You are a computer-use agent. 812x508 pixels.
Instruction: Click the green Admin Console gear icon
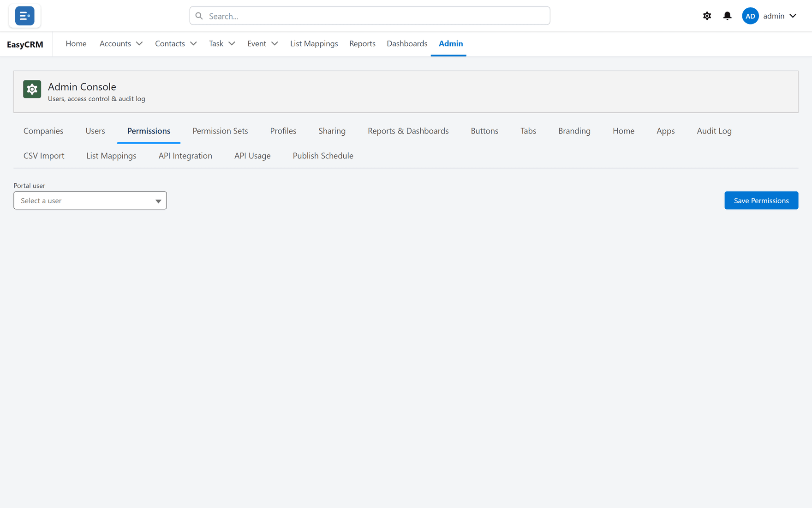32,89
